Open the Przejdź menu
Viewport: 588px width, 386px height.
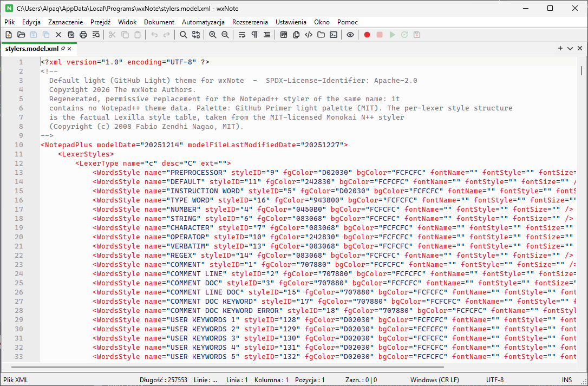click(x=101, y=22)
